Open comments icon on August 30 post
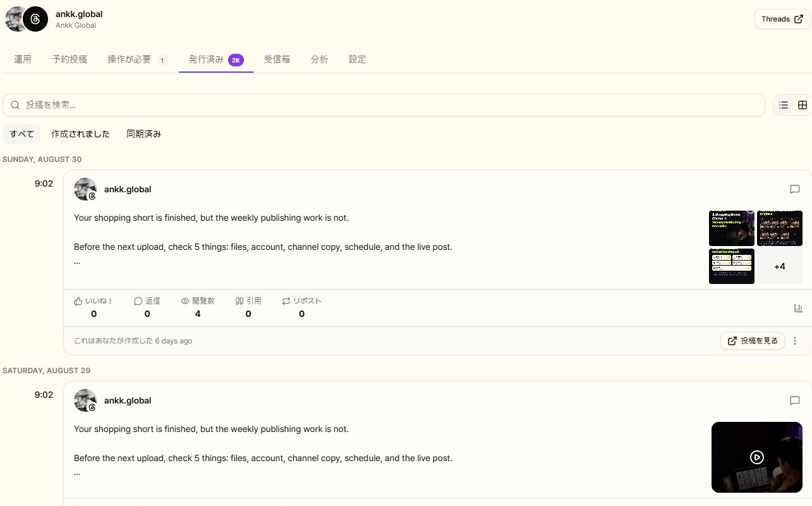Image resolution: width=812 pixels, height=506 pixels. (795, 189)
